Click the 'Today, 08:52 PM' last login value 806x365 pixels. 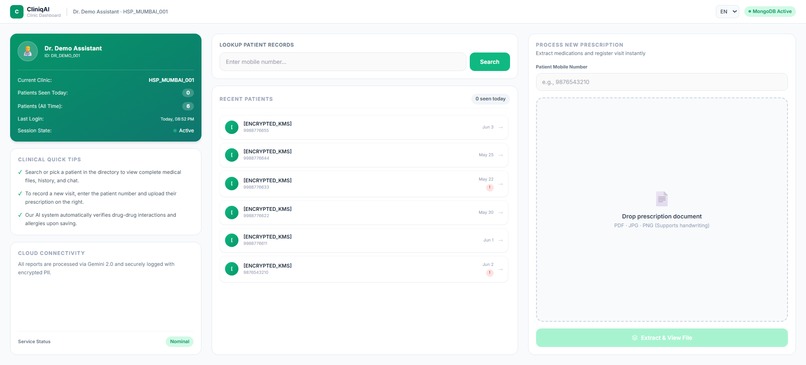[177, 119]
